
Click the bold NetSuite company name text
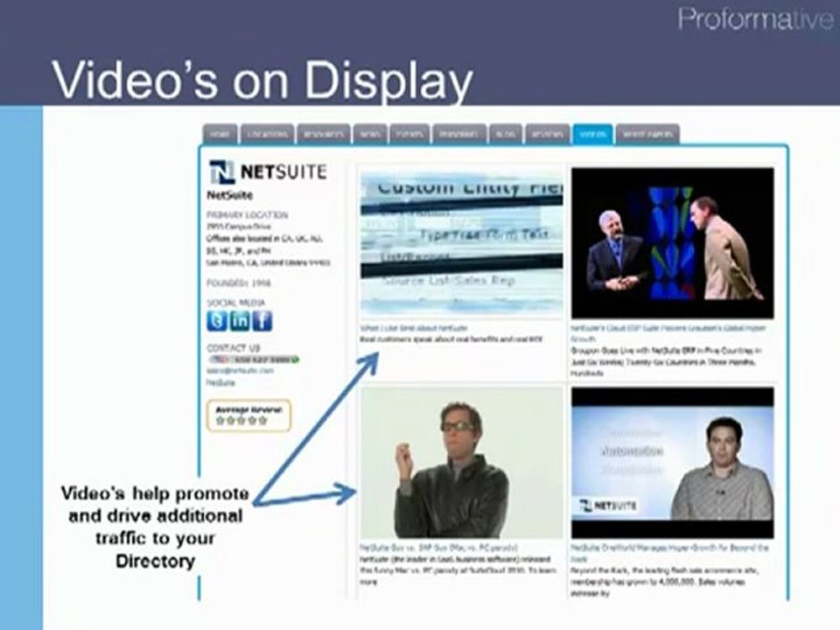230,195
